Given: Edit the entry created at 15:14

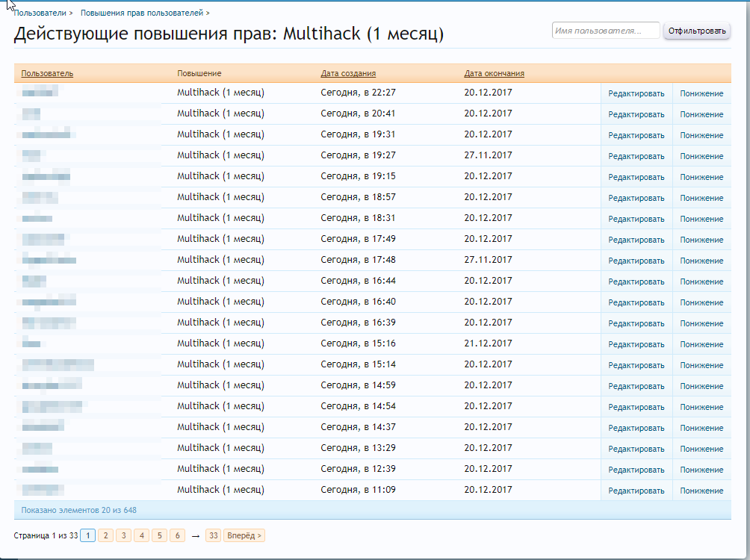Looking at the screenshot, I should pyautogui.click(x=636, y=365).
